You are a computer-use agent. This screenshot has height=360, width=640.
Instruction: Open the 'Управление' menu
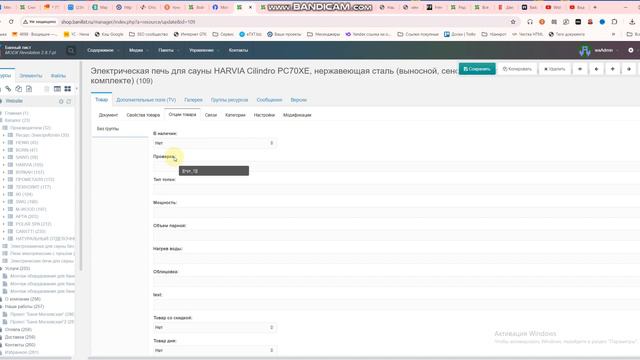204,50
